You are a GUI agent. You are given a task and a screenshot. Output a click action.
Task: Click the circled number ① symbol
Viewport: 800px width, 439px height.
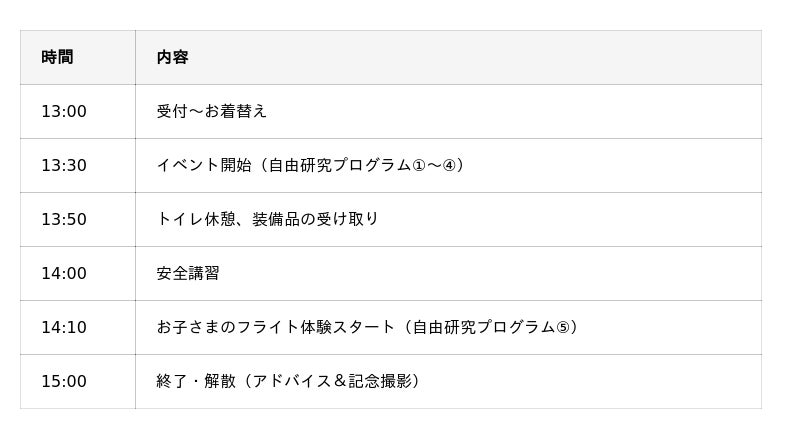(419, 165)
